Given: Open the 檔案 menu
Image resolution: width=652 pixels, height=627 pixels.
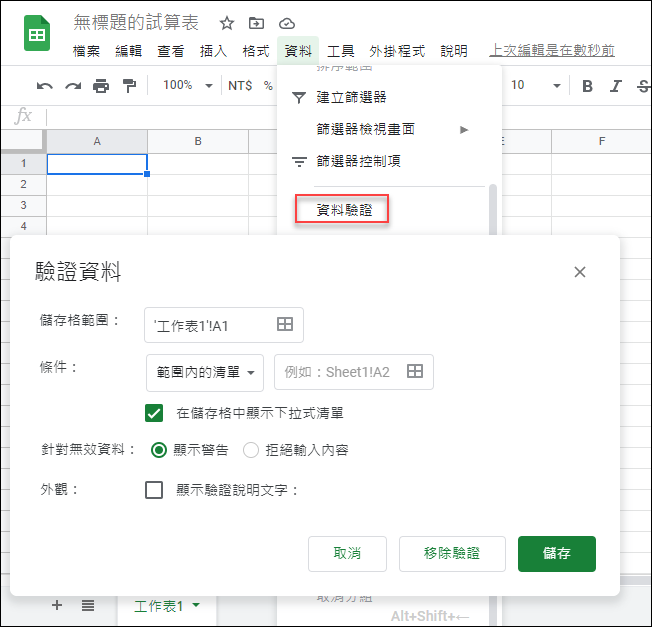Looking at the screenshot, I should click(86, 51).
